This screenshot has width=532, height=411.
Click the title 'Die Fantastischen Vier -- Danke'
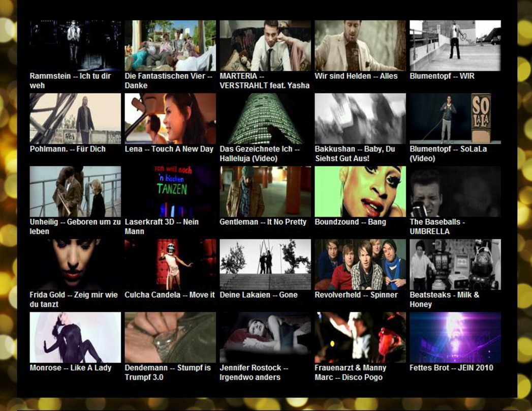168,81
